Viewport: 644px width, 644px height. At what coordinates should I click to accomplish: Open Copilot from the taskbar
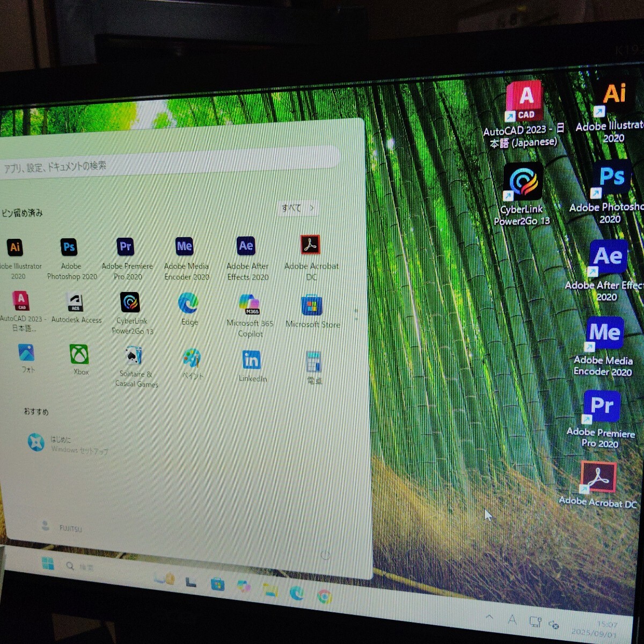[244, 586]
